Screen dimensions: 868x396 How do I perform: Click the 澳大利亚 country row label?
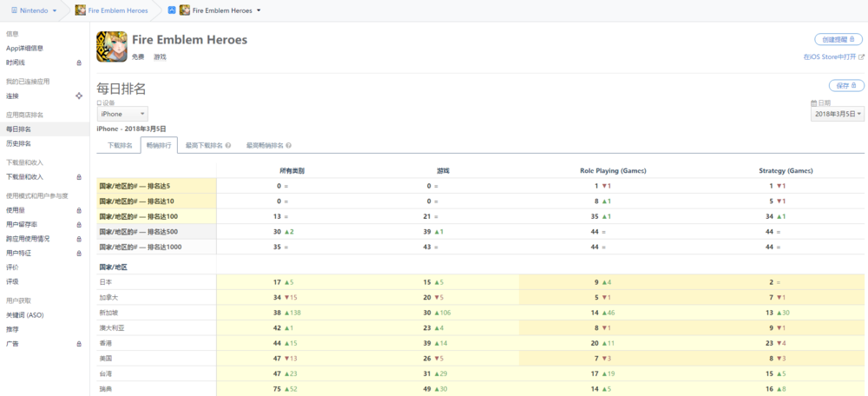coord(111,328)
